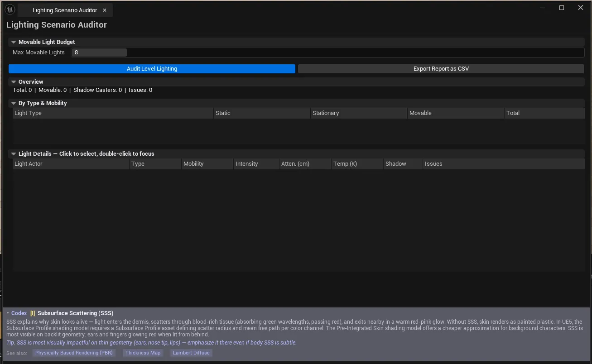Click Export Report as CSV button
Image resolution: width=592 pixels, height=364 pixels.
[441, 69]
